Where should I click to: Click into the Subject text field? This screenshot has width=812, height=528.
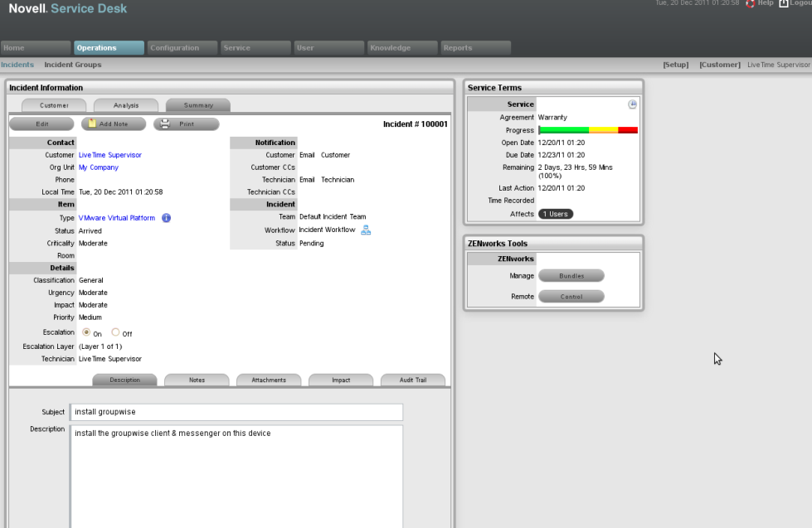[236, 412]
